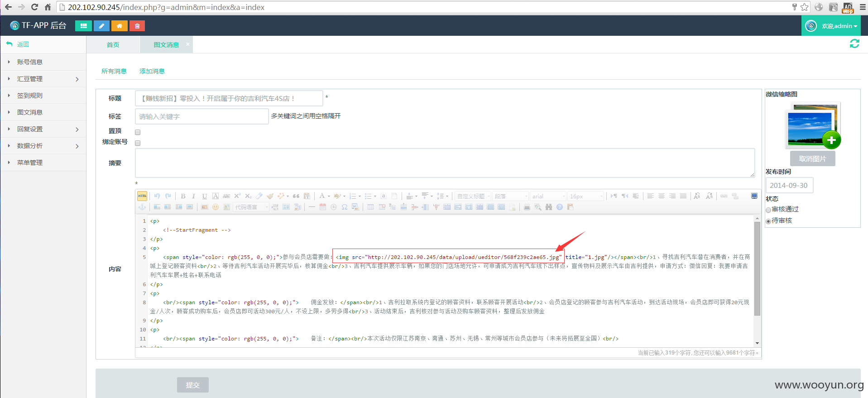Expand 汇豆管理 sidebar menu
Screen dimensions: 868x398
coord(43,79)
